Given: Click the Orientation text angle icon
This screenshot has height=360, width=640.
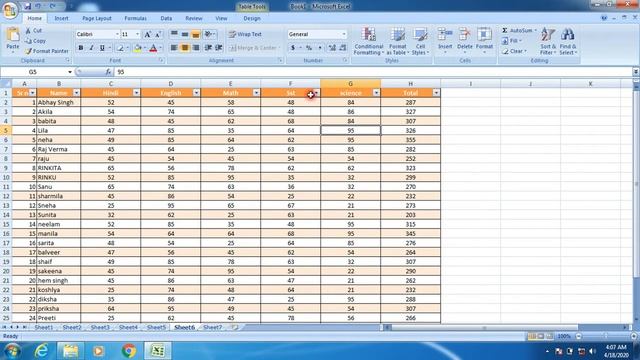Looking at the screenshot, I should click(208, 34).
